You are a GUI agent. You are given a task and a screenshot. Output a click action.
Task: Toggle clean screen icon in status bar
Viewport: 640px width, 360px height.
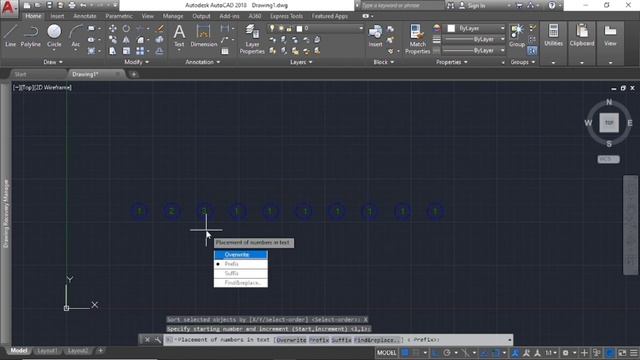point(622,353)
